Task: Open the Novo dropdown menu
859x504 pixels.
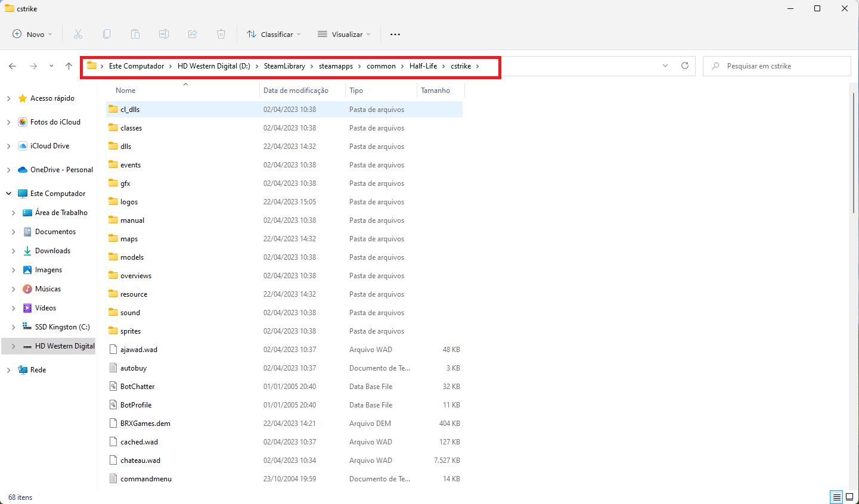Action: (33, 35)
